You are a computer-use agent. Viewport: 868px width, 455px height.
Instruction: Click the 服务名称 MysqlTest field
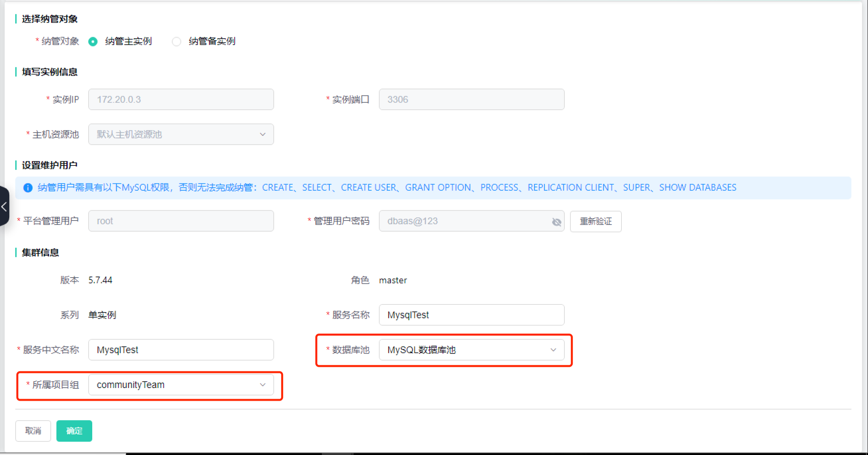click(471, 315)
